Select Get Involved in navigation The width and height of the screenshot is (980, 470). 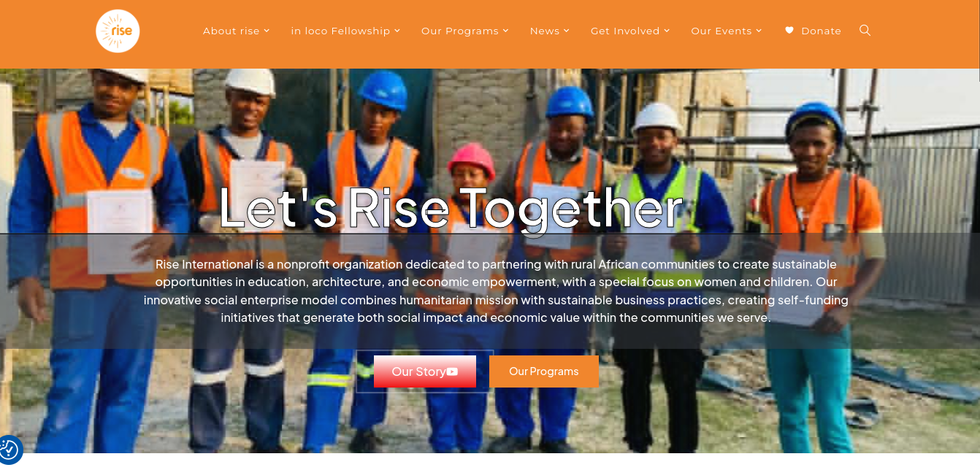625,31
